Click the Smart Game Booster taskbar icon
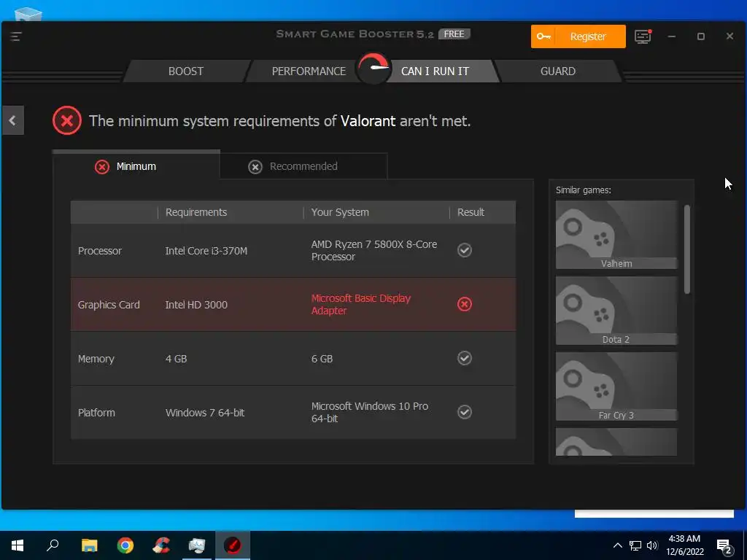Viewport: 747px width, 560px height. tap(233, 545)
